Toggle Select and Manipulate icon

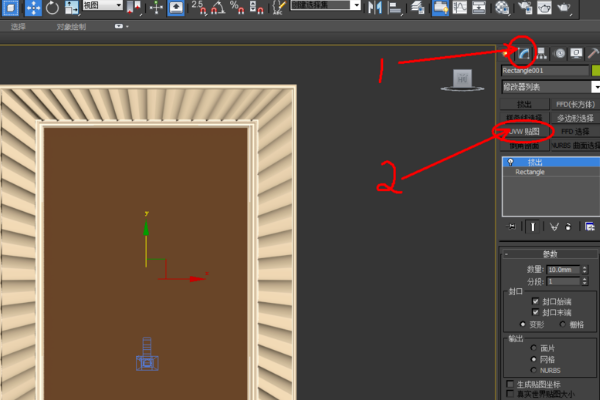pyautogui.click(x=157, y=7)
